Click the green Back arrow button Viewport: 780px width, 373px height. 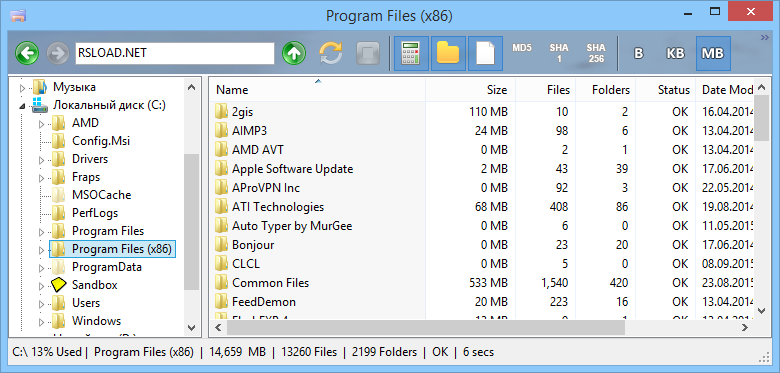click(27, 53)
